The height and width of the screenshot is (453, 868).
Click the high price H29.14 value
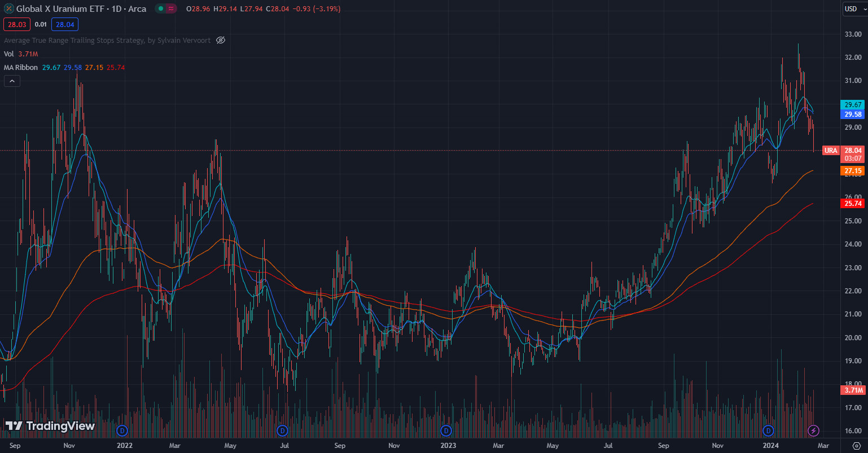225,9
